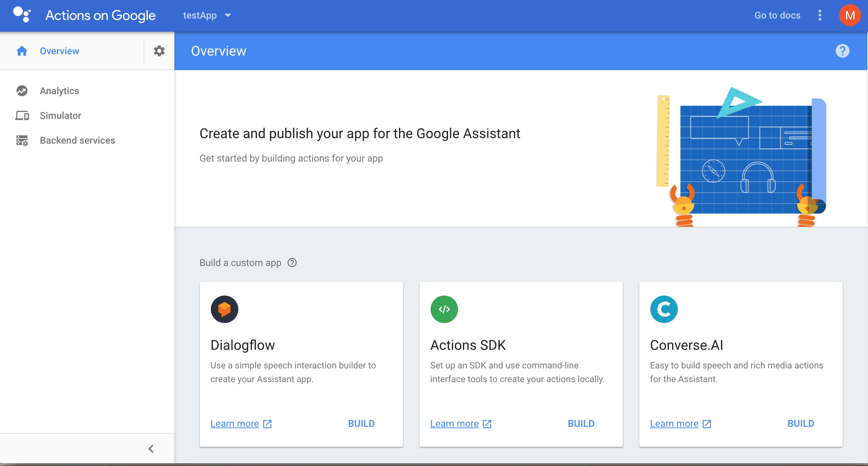Click the help icon beside Build a custom app
The width and height of the screenshot is (868, 466).
click(x=292, y=263)
